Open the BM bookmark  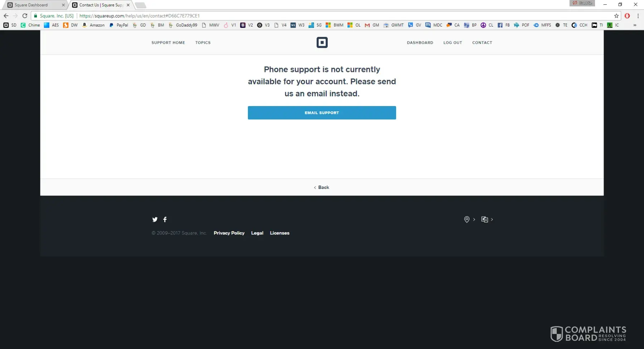point(157,25)
